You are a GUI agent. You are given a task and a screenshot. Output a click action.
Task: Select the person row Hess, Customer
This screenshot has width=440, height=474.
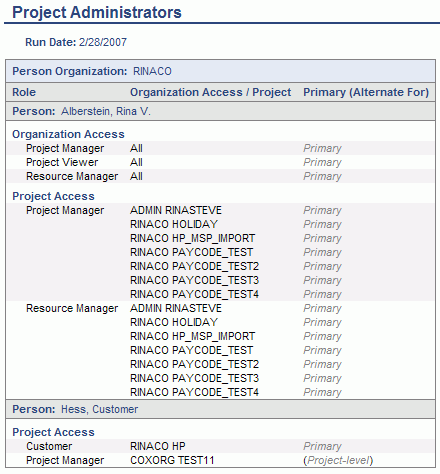coord(220,409)
